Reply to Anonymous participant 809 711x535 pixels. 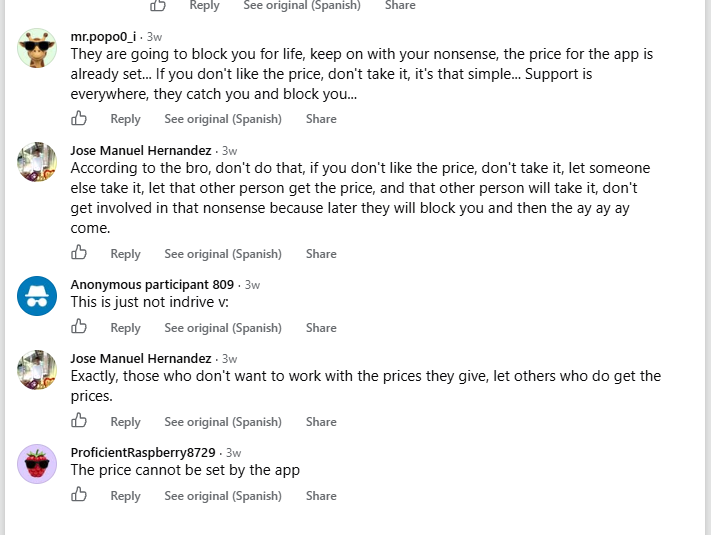pyautogui.click(x=126, y=328)
